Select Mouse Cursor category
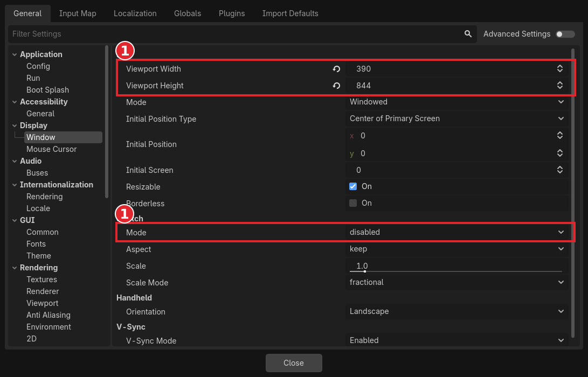 (x=51, y=149)
